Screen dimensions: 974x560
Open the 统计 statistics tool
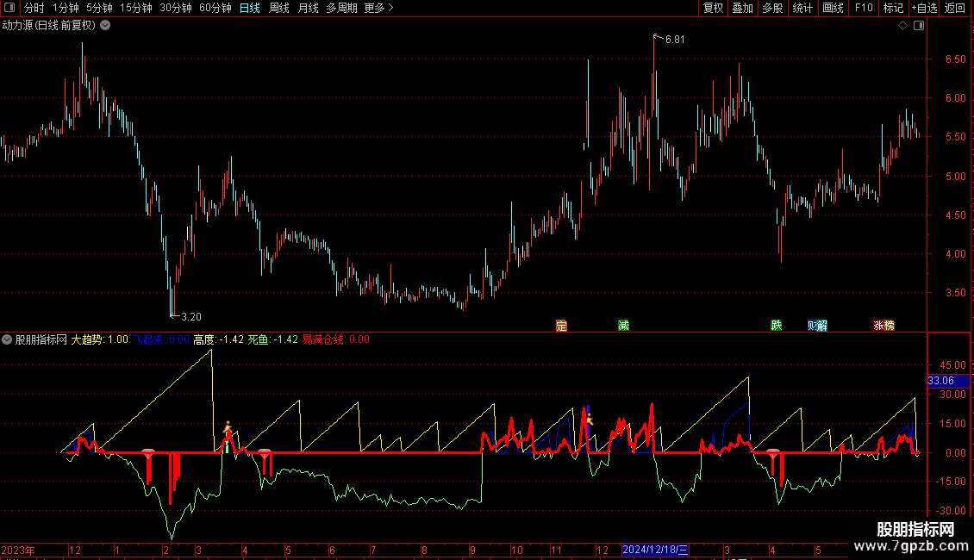802,8
